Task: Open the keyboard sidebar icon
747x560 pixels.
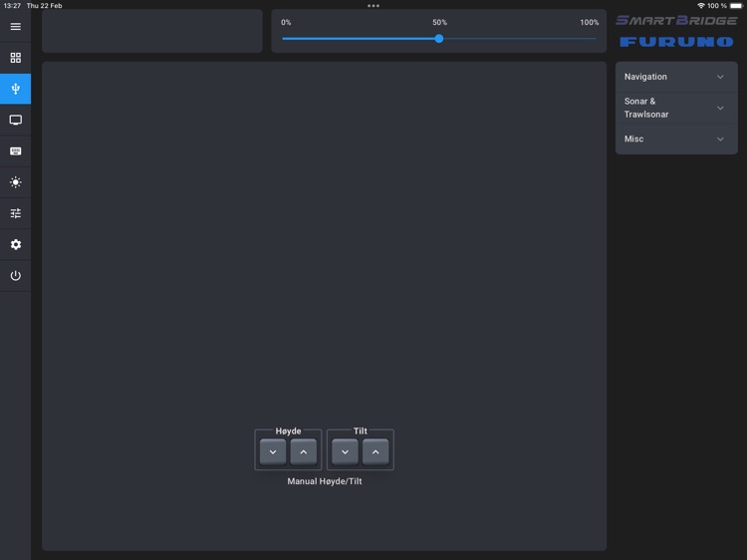Action: (x=15, y=151)
